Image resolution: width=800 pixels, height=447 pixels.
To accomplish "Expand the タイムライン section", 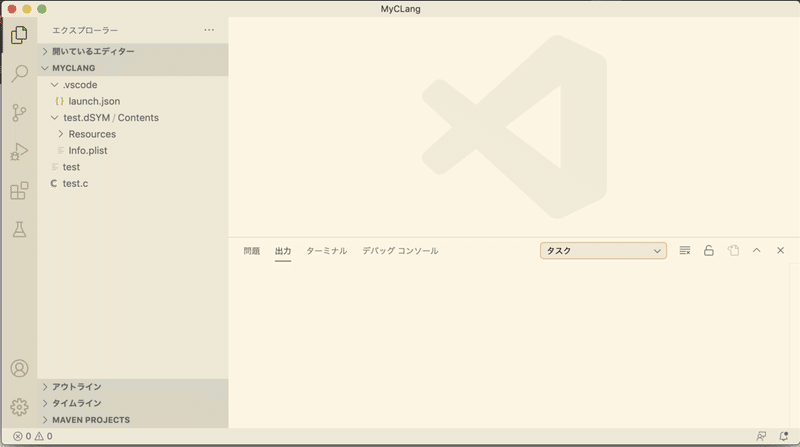I will tap(133, 403).
